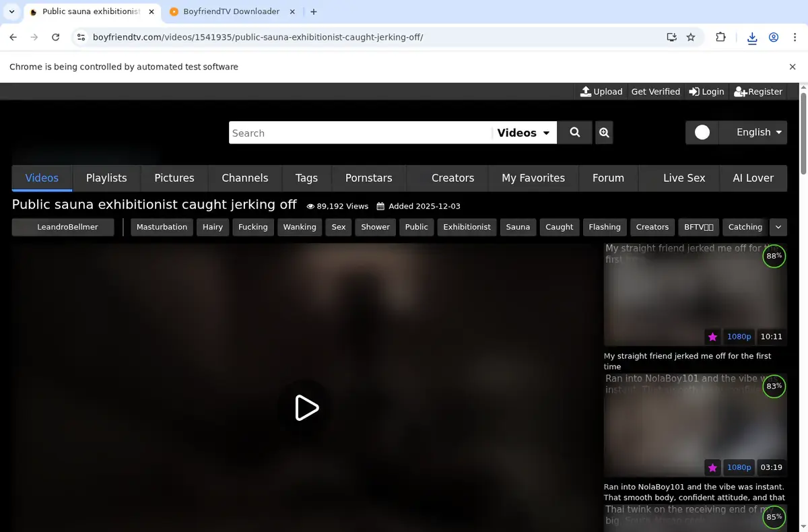Switch to the Playlists tab
808x532 pixels.
click(106, 178)
